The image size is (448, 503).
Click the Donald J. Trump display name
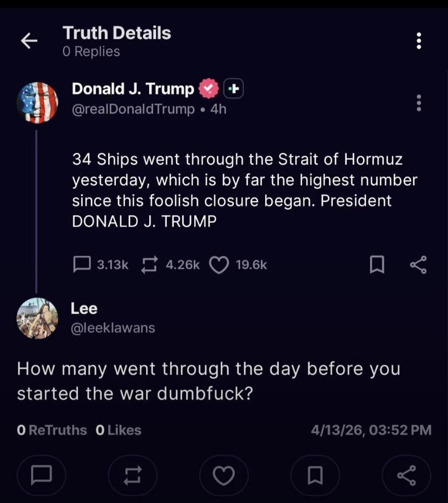pos(133,89)
